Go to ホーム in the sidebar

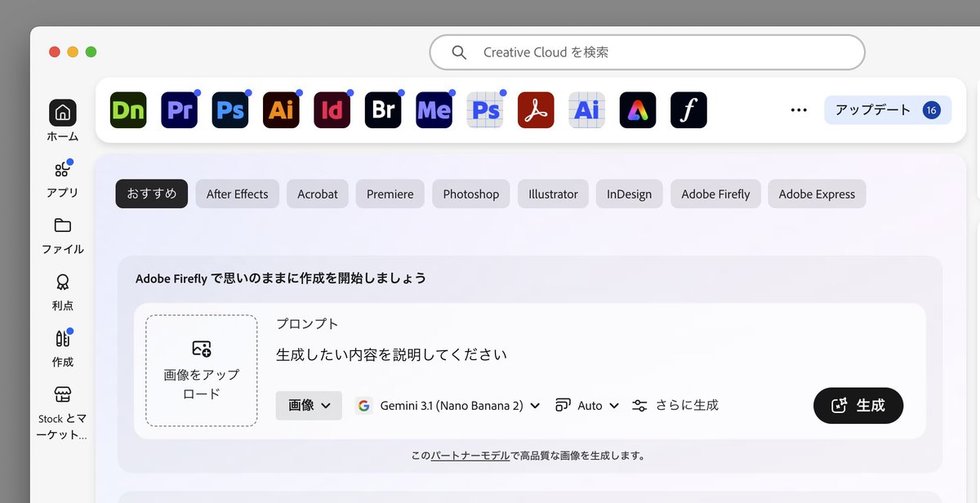tap(63, 121)
